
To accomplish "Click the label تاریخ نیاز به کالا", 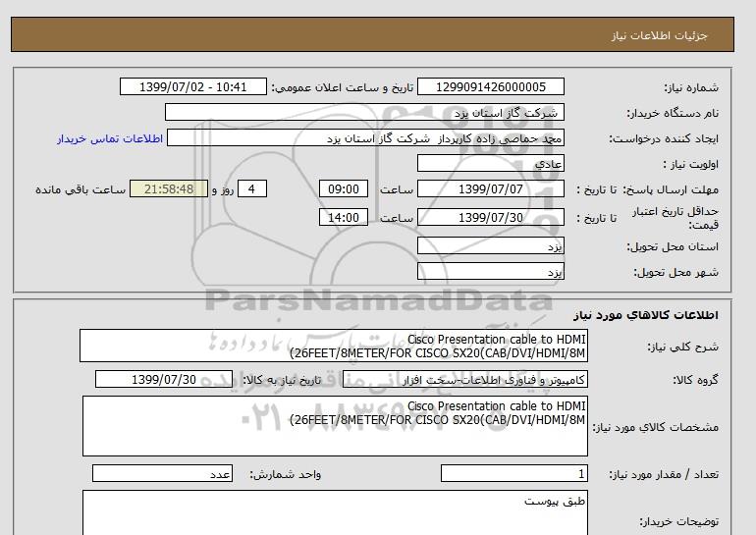I will tap(282, 380).
